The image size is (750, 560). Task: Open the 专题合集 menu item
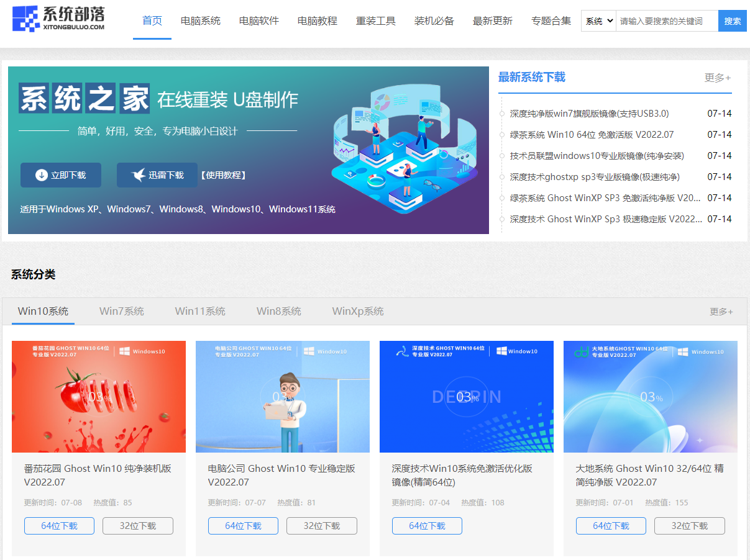(x=551, y=20)
